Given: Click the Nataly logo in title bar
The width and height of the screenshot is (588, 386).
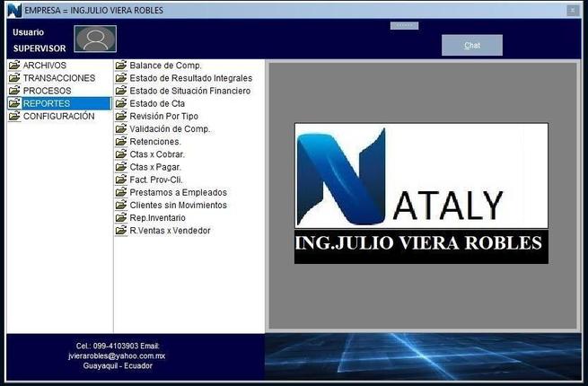Looking at the screenshot, I should pyautogui.click(x=13, y=10).
